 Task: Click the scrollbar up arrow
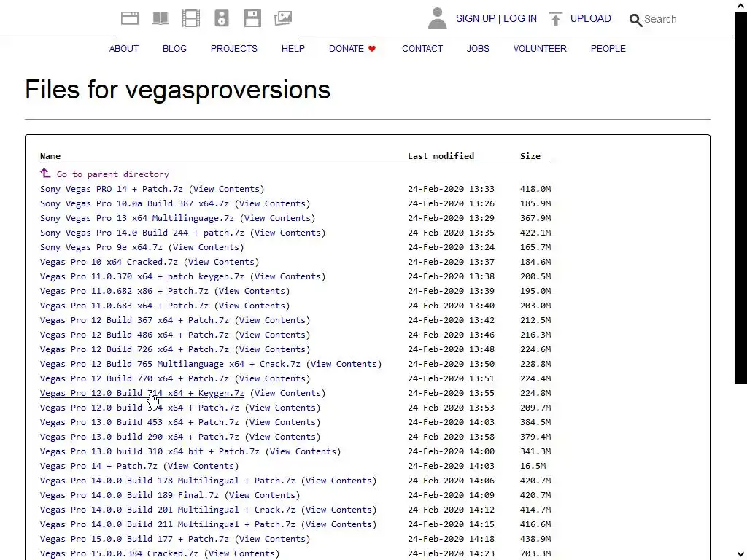[741, 6]
